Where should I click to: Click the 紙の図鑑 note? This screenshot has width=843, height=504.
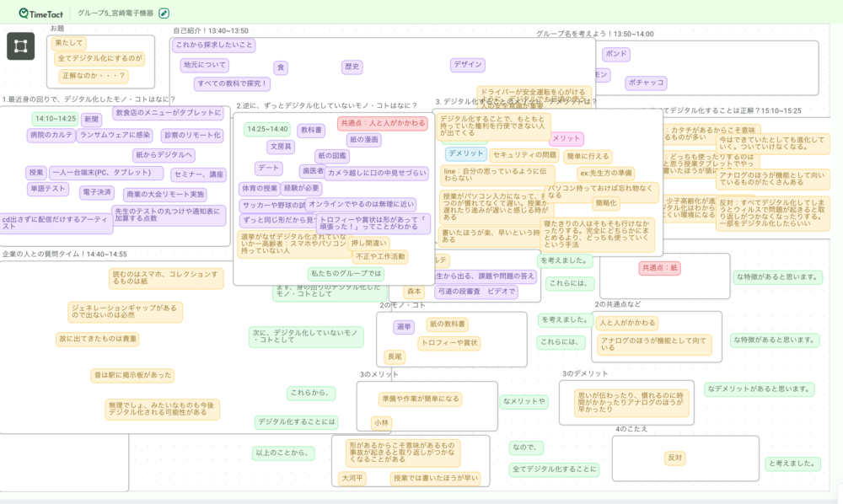332,156
